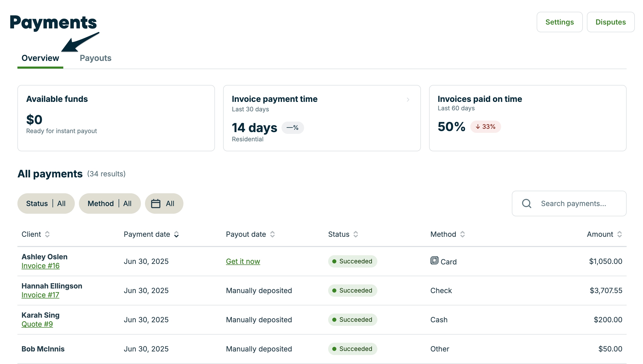
Task: Open the calendar date filter
Action: [164, 204]
